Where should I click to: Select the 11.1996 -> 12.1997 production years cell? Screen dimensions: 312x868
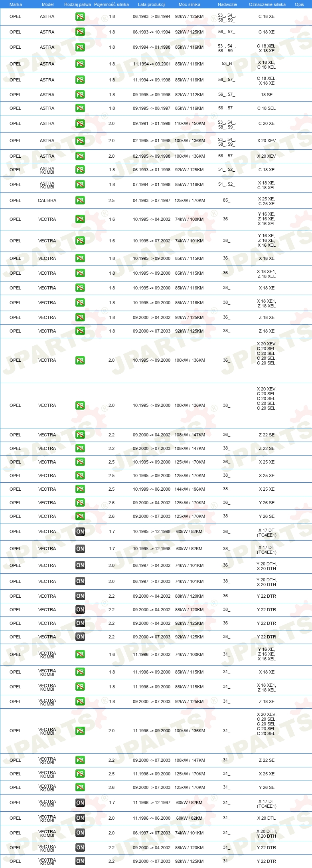pyautogui.click(x=152, y=803)
